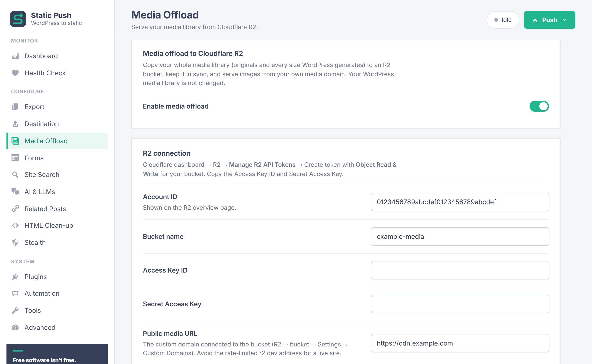Focus the Access Key ID field
Screen dimensions: 592x364
coord(460,270)
